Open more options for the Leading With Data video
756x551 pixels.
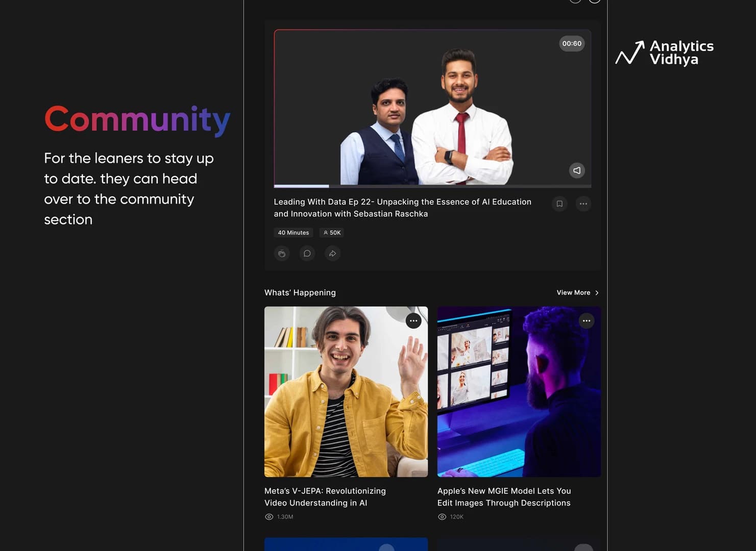coord(583,204)
